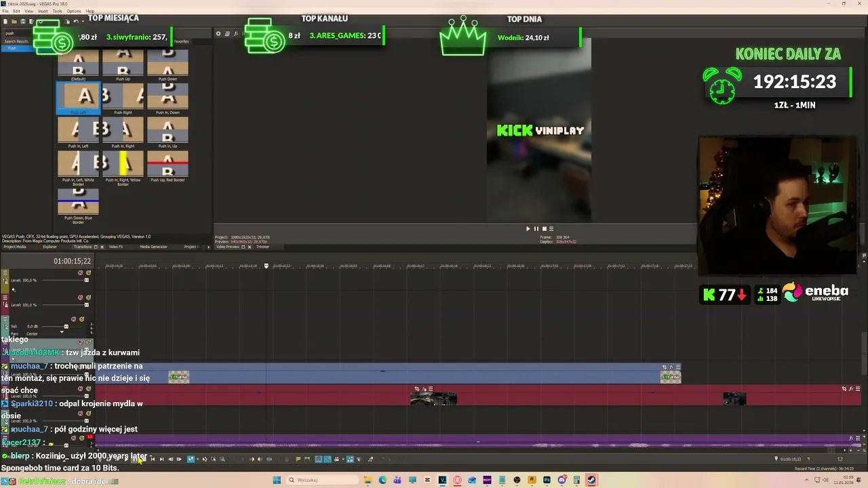Open Video Output FX icon in preview

tap(235, 34)
